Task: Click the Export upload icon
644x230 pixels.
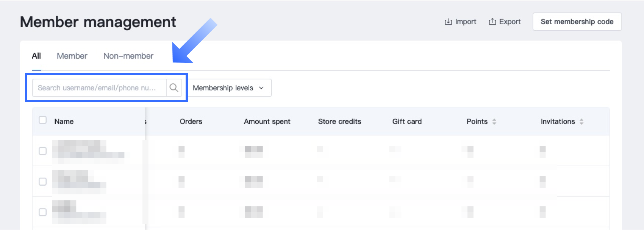Action: (x=492, y=22)
